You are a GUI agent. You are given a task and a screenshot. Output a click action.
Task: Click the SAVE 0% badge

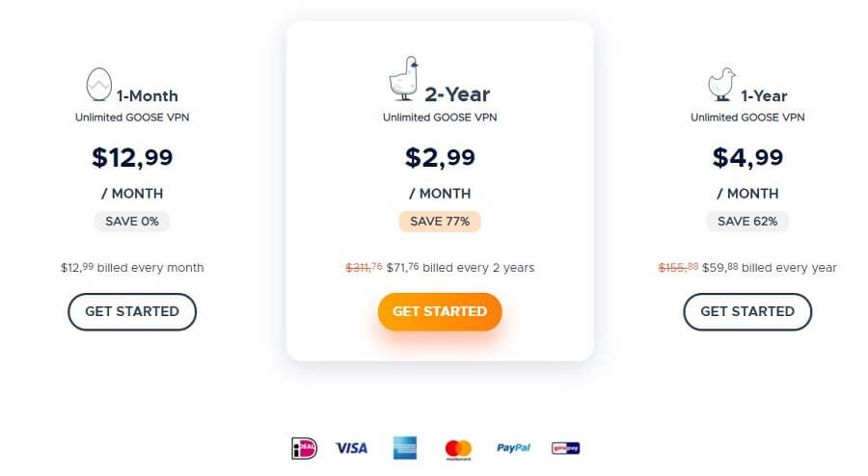tap(132, 222)
